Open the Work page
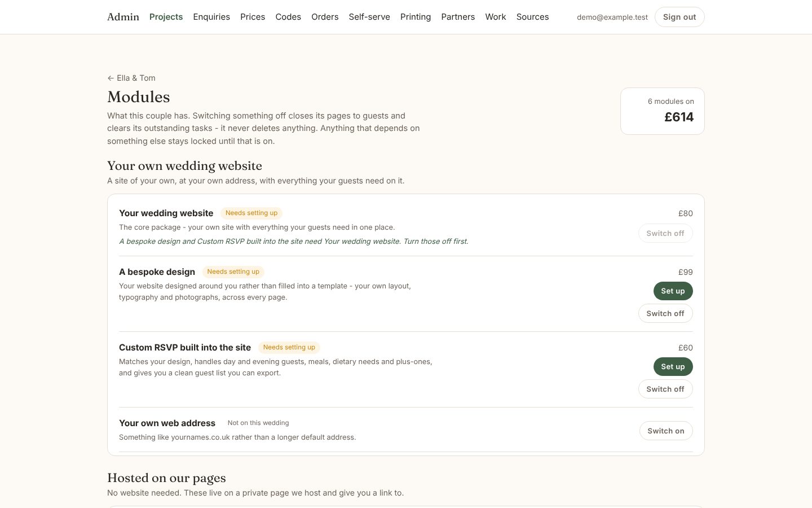The height and width of the screenshot is (508, 812). click(496, 17)
